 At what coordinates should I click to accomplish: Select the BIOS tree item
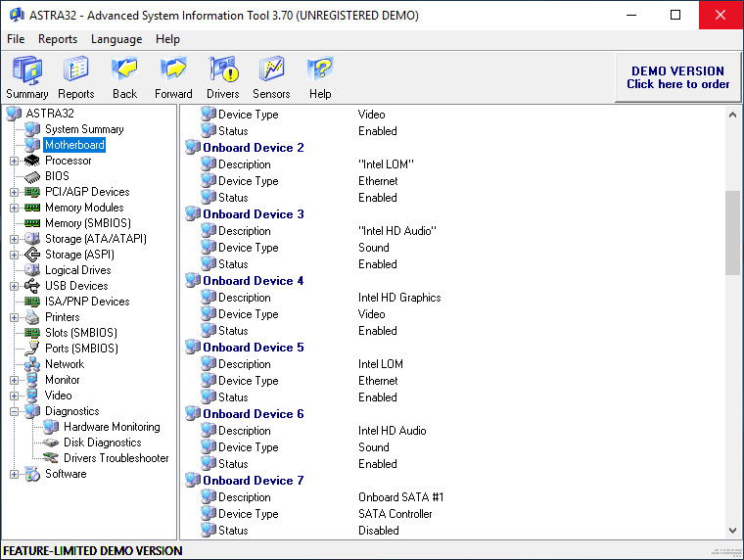coord(57,176)
